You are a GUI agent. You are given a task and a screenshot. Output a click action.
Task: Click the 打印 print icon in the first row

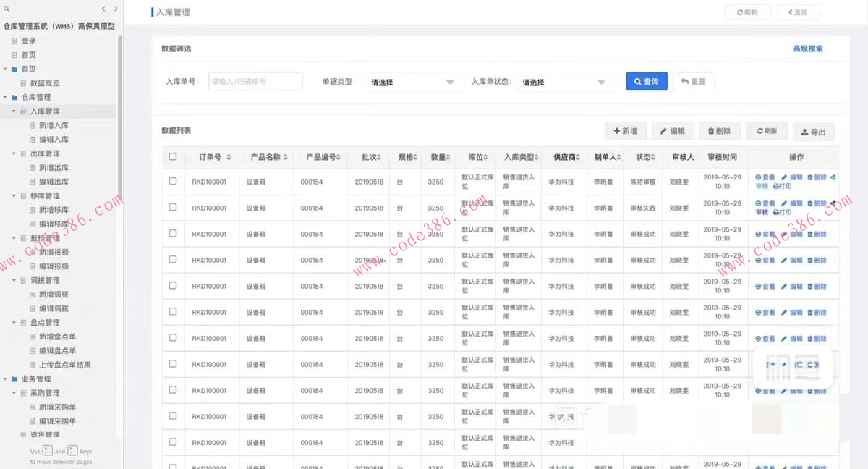pos(775,187)
